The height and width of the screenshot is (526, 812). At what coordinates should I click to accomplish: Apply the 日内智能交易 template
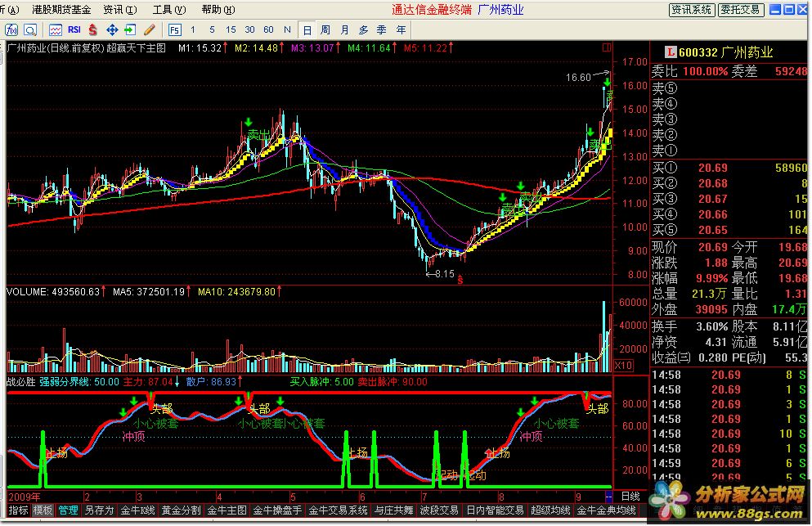coord(495,510)
